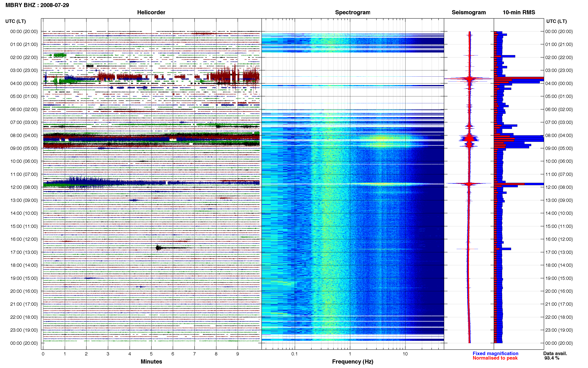Click the '5' tick on Minutes axis

(x=151, y=354)
